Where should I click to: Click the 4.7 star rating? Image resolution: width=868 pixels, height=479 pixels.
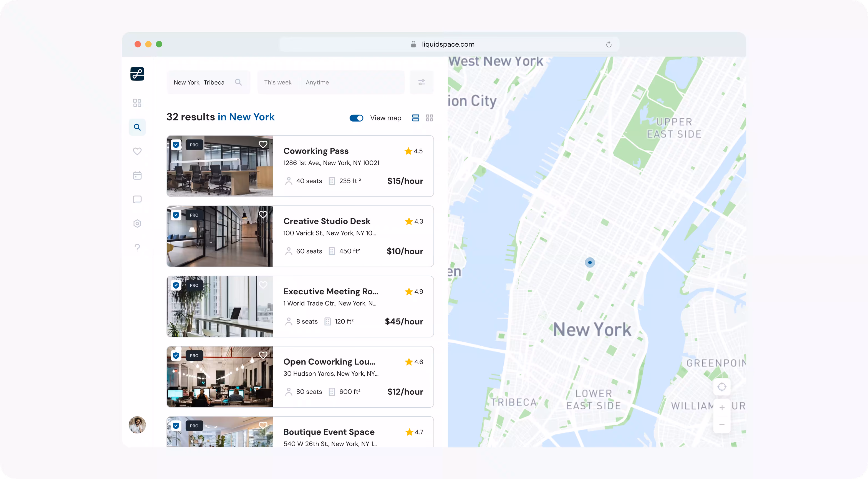414,432
